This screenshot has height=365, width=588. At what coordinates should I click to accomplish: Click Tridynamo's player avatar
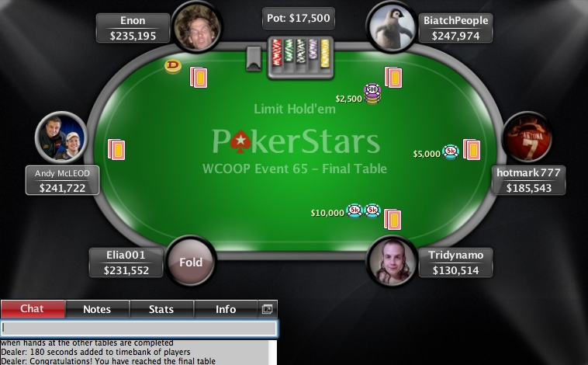click(392, 262)
